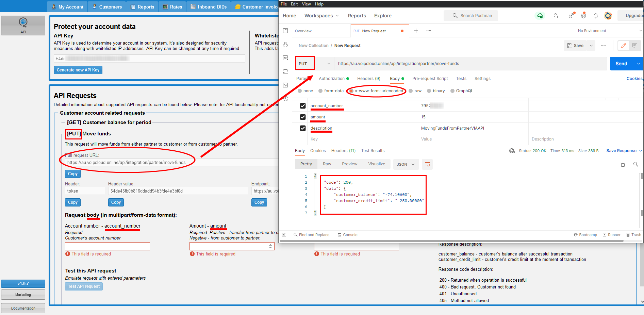Open notifications bell icon

pos(596,16)
